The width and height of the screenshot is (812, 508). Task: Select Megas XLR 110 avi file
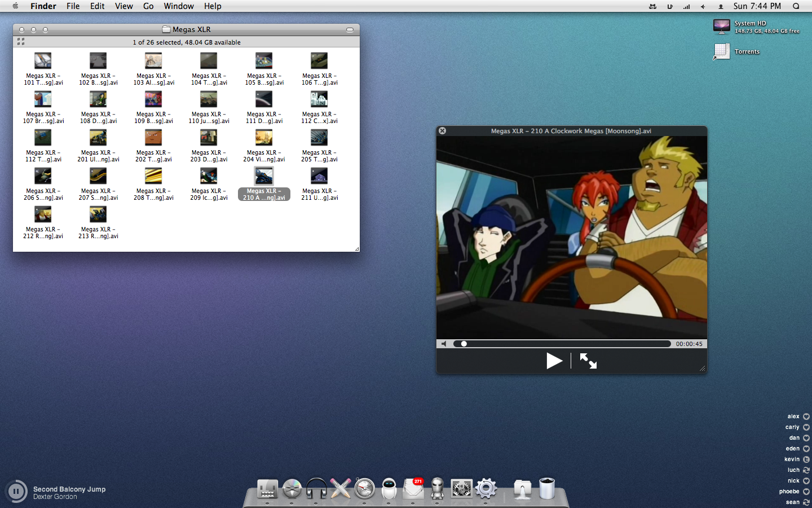pos(209,108)
